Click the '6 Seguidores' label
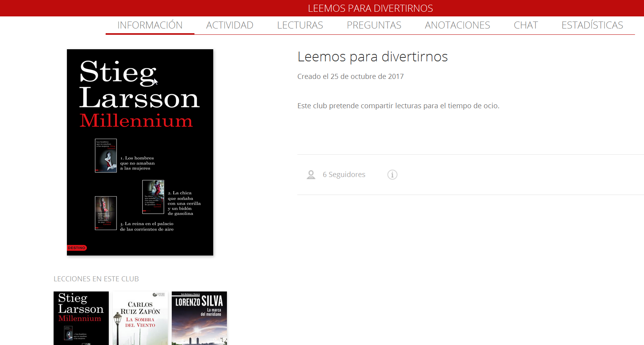This screenshot has height=345, width=644. click(344, 175)
